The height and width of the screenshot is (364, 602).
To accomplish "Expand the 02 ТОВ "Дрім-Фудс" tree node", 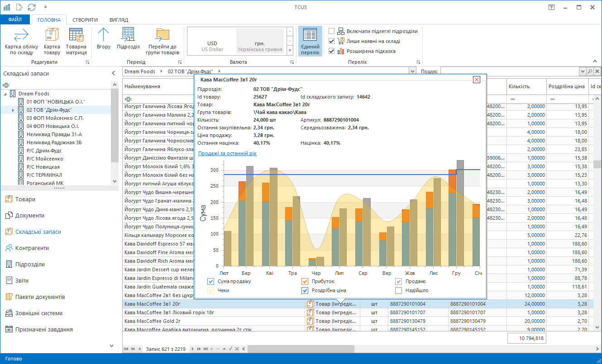I will pyautogui.click(x=13, y=110).
